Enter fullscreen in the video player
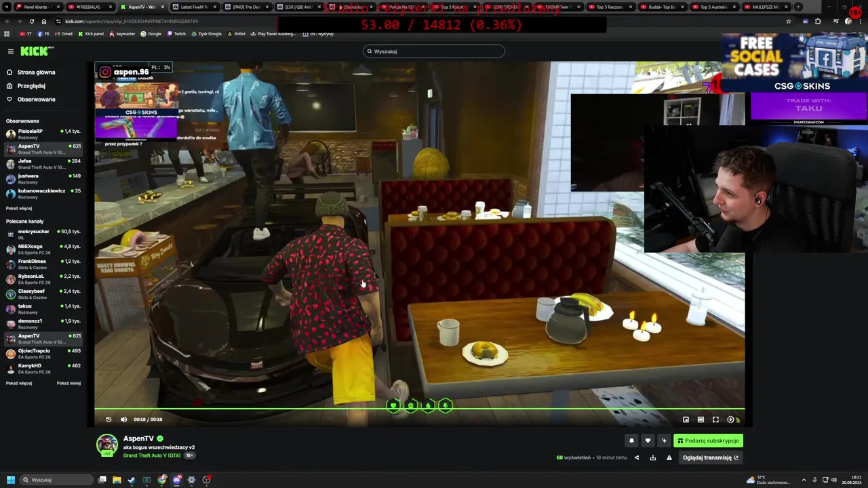The image size is (868, 488). 715,420
